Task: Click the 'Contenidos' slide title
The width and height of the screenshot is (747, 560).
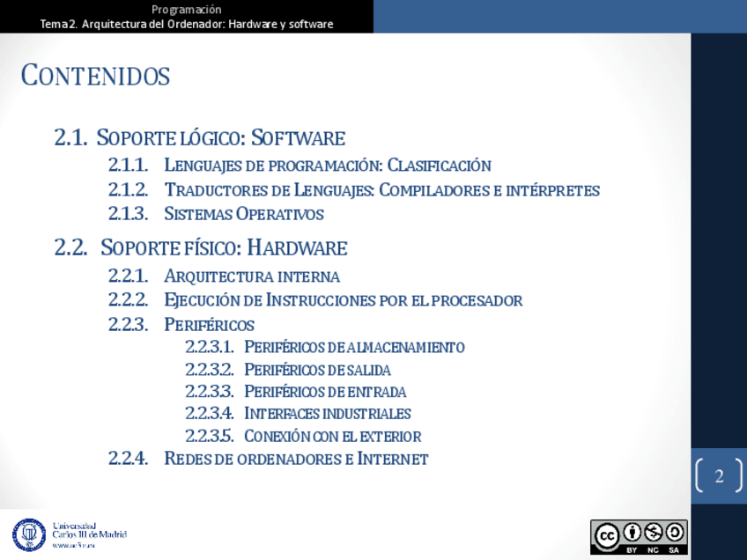Action: 95,76
